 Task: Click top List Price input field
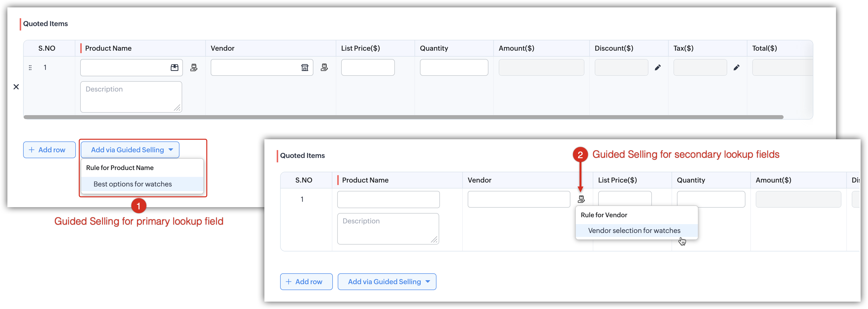point(368,68)
